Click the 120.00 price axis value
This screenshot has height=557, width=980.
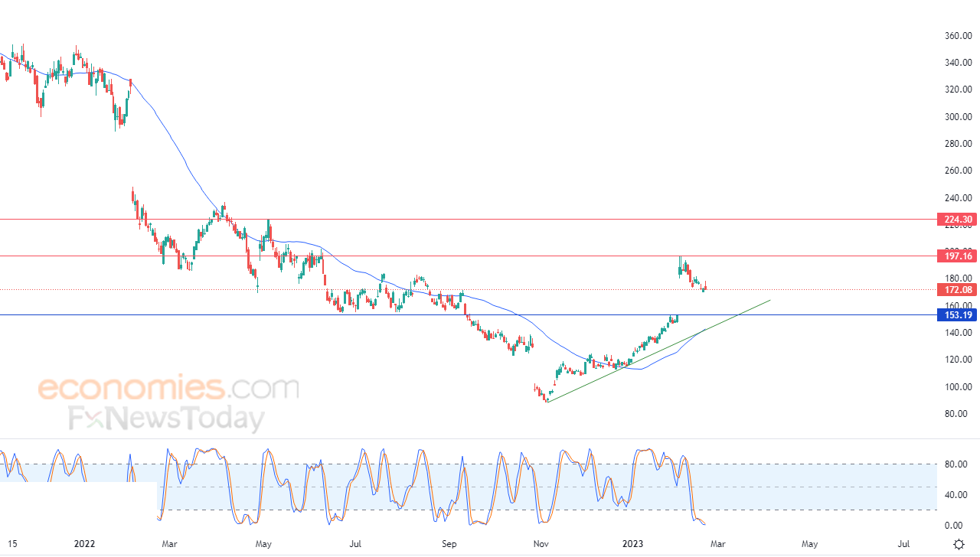coord(959,360)
